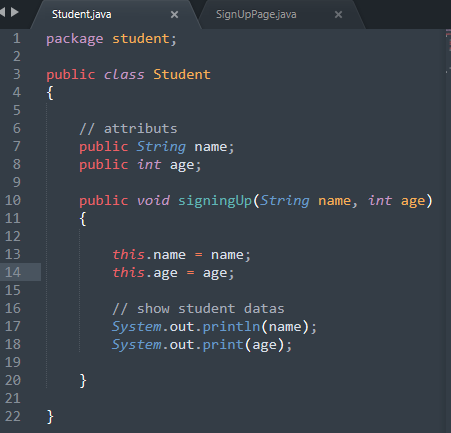Click the previous tab arrow icon

pos(2,12)
